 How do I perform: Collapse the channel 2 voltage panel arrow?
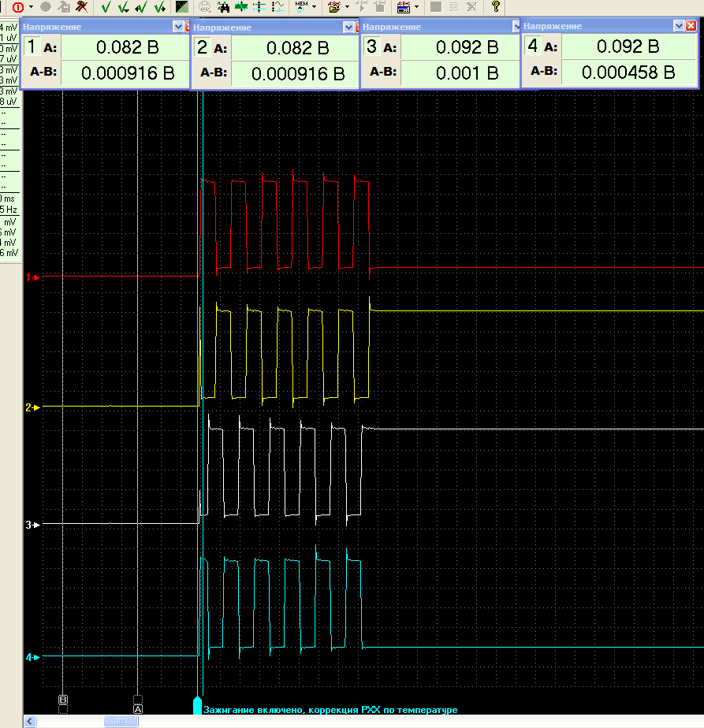click(x=348, y=28)
